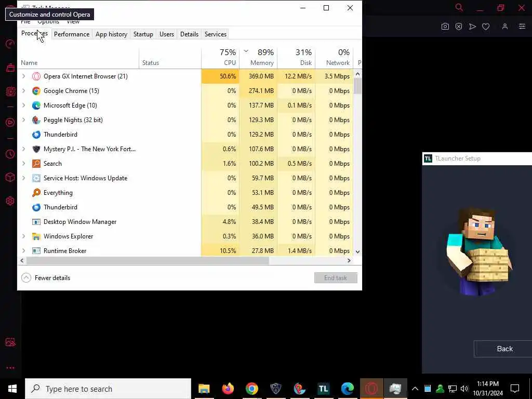Image resolution: width=532 pixels, height=399 pixels.
Task: Click Fewer details in Task Manager
Action: (x=46, y=278)
